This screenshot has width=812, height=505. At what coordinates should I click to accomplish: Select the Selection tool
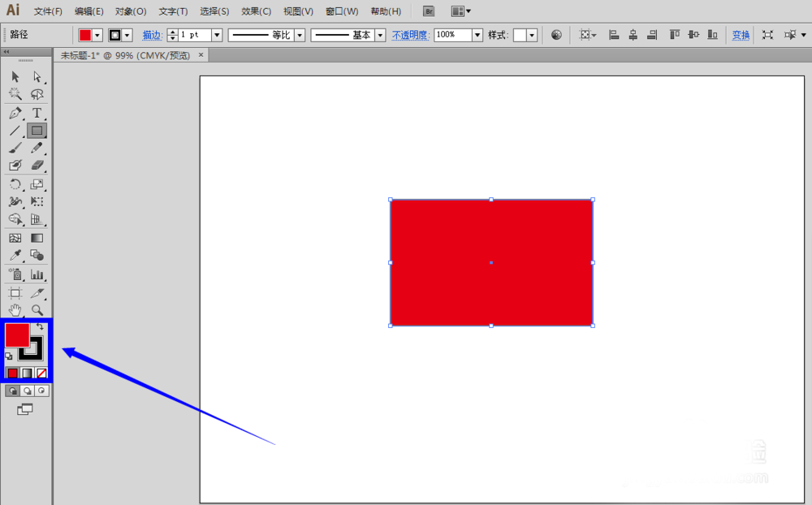[14, 77]
